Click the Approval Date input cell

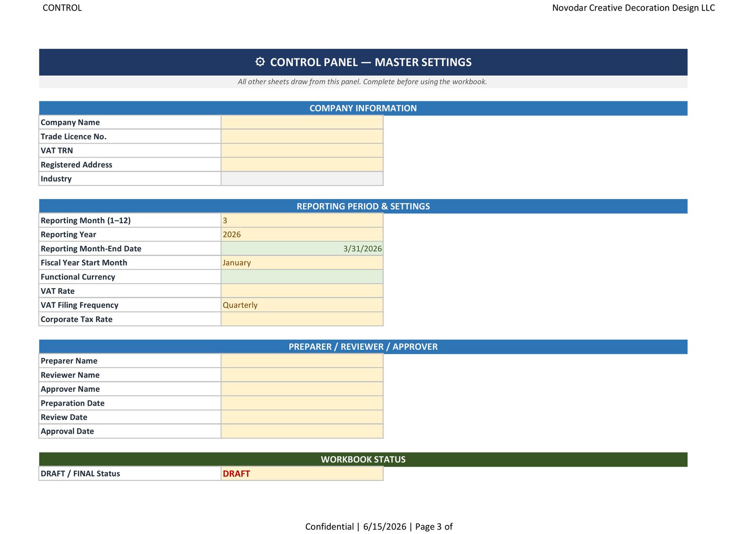point(302,432)
